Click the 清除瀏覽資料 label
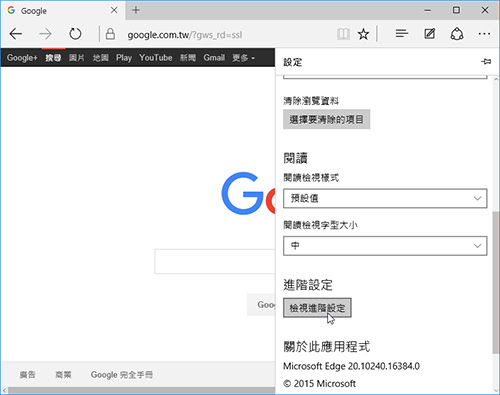 point(311,101)
